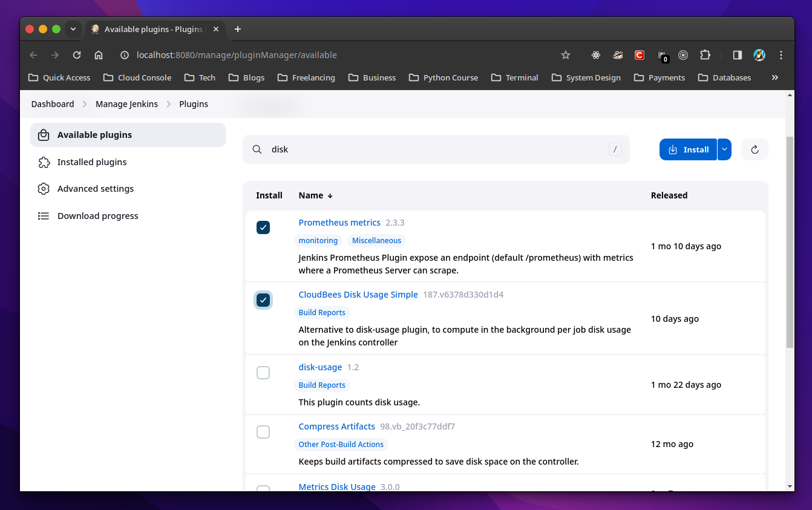This screenshot has width=812, height=510.
Task: Toggle the browser side panel icon
Action: pyautogui.click(x=737, y=55)
